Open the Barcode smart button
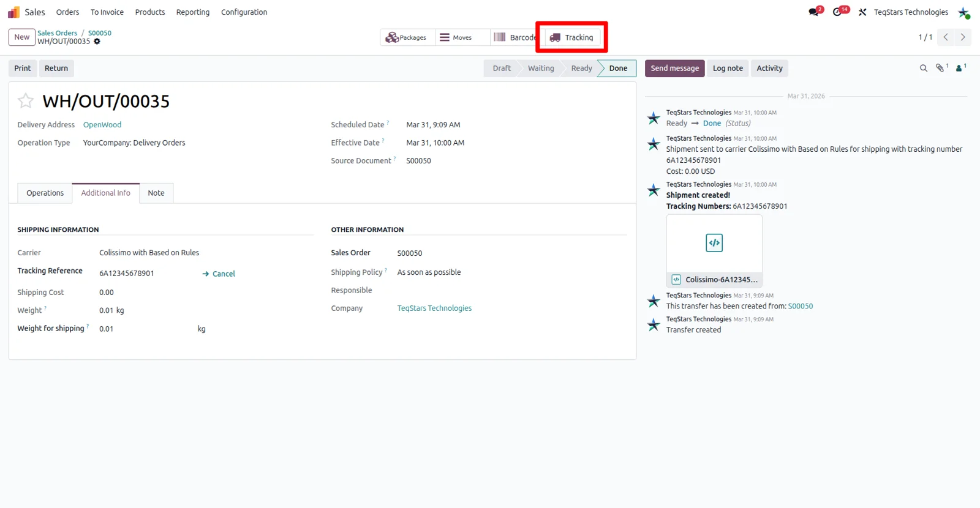This screenshot has height=508, width=980. click(x=514, y=37)
